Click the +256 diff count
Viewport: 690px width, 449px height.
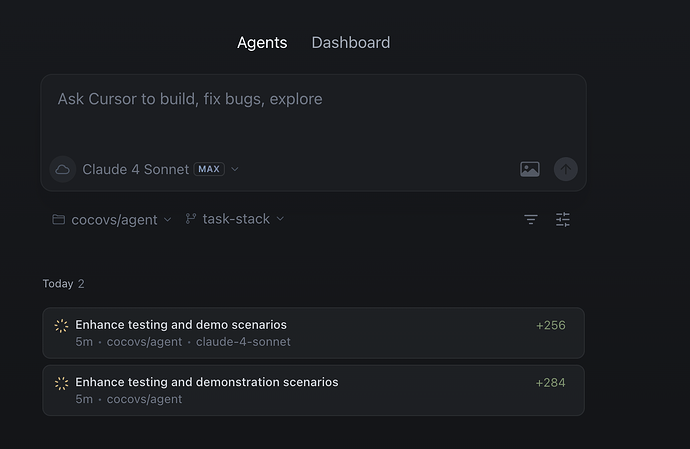coord(551,325)
